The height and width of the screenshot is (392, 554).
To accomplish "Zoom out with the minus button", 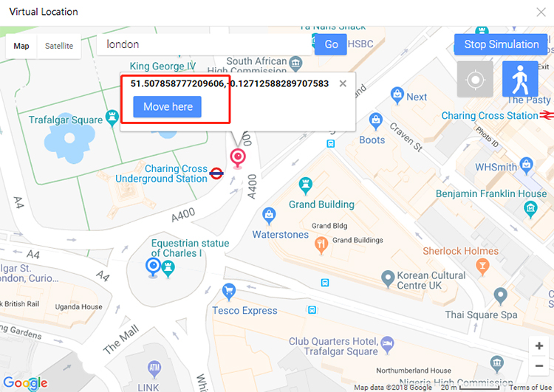I will tap(539, 365).
